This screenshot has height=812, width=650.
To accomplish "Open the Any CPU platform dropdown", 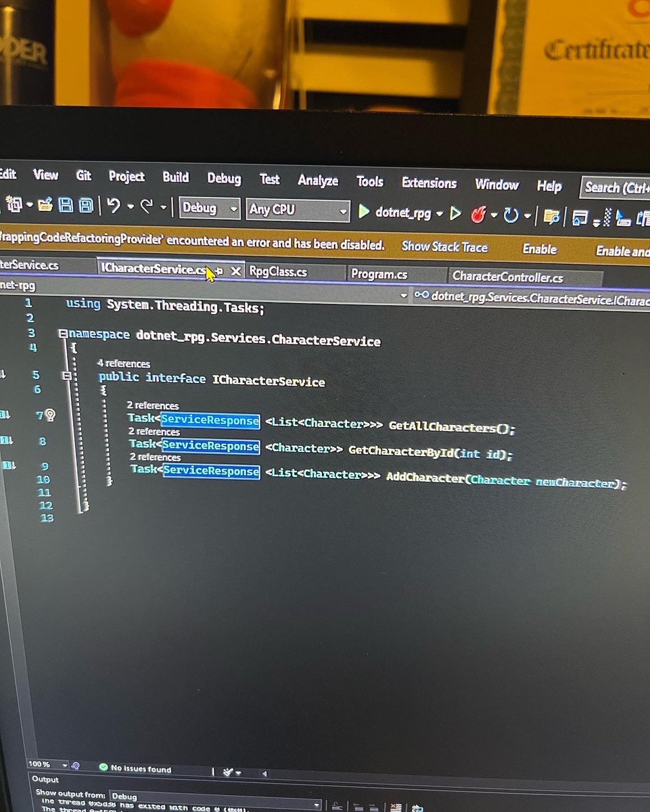I will [298, 210].
